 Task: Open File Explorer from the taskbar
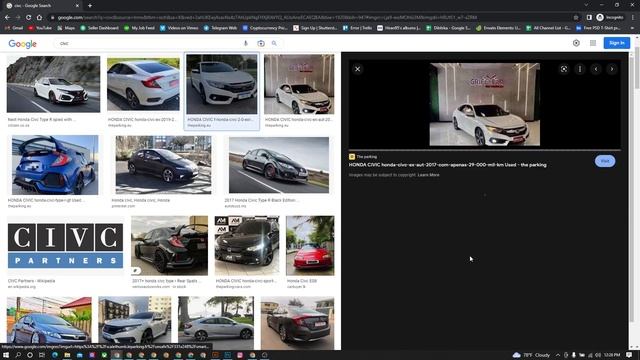(x=67, y=355)
